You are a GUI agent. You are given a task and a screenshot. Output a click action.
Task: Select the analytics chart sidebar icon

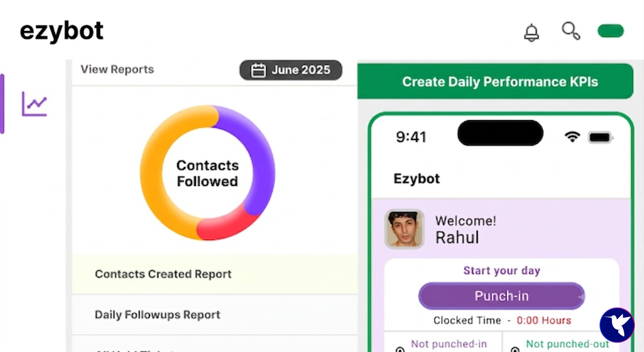[x=34, y=104]
